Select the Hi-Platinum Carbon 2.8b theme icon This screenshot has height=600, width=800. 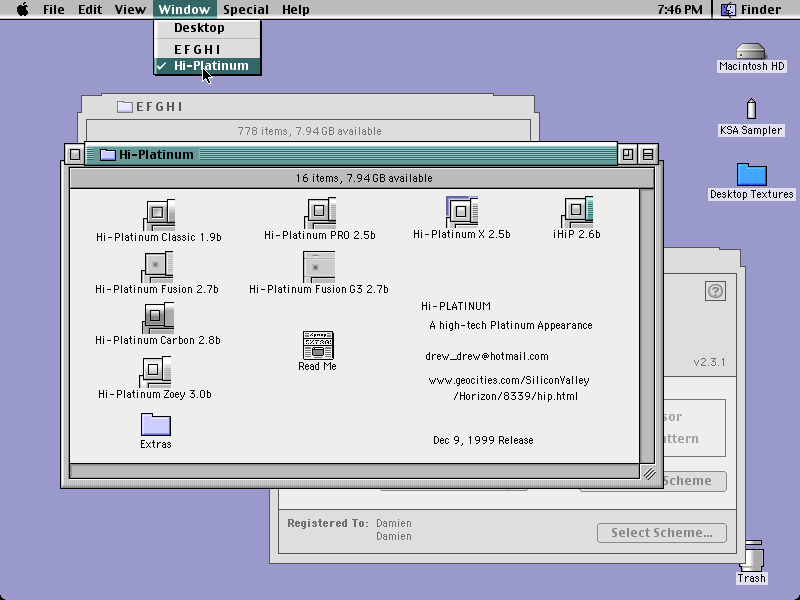pyautogui.click(x=158, y=318)
